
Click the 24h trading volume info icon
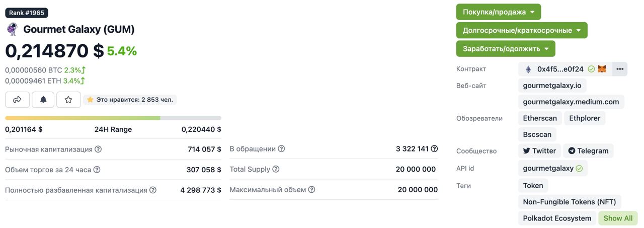97,170
